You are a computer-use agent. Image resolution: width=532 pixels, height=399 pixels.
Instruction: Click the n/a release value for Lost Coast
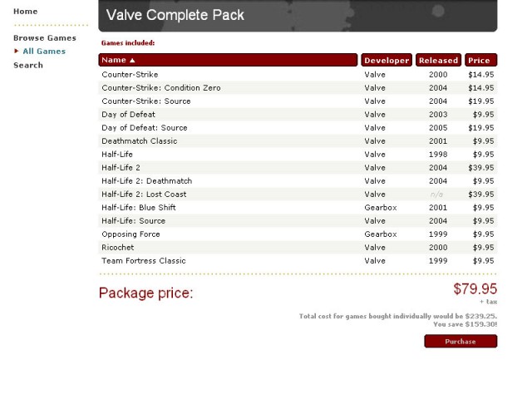436,195
